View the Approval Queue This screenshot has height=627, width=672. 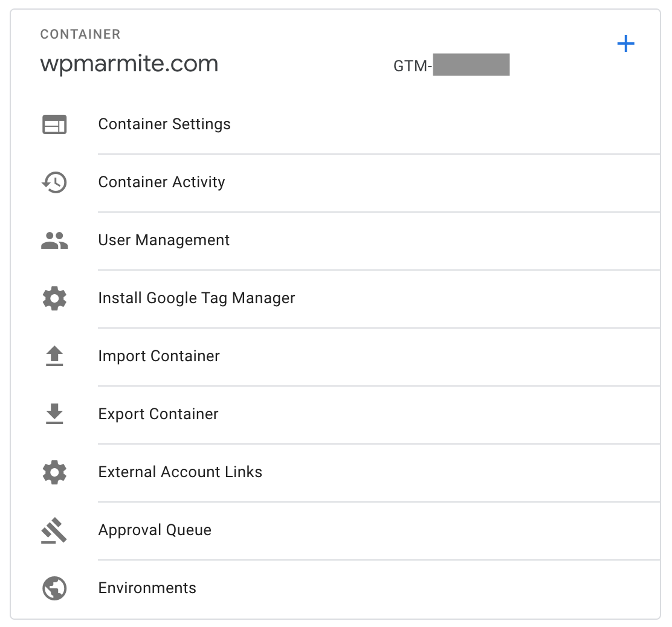point(155,530)
